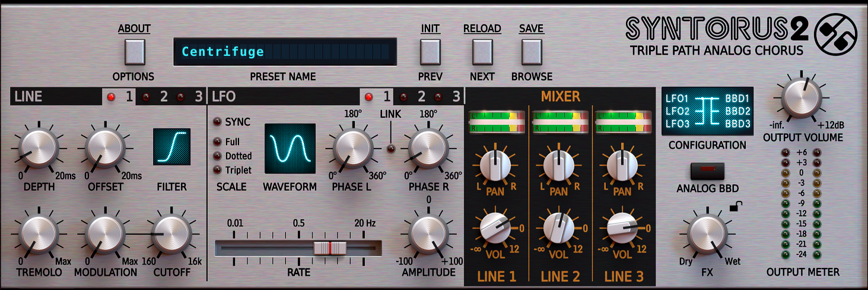Toggle the ANALOG BBD switch
The width and height of the screenshot is (868, 290).
[708, 171]
